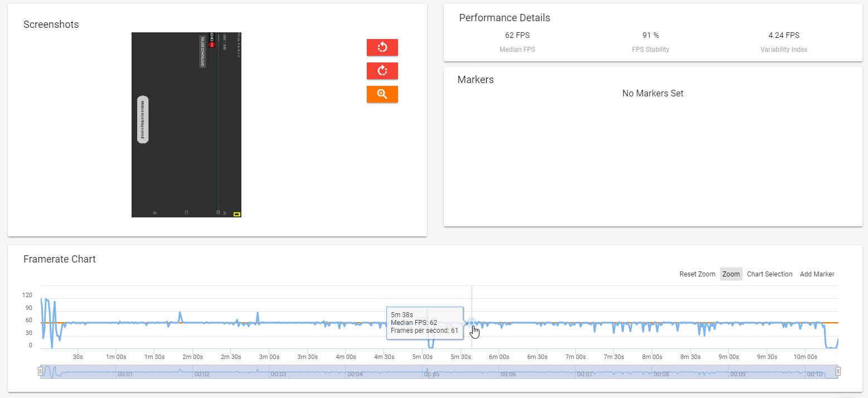Screen dimensions: 868x398
Task: Grab the left range slider handle
Action: [x=40, y=371]
